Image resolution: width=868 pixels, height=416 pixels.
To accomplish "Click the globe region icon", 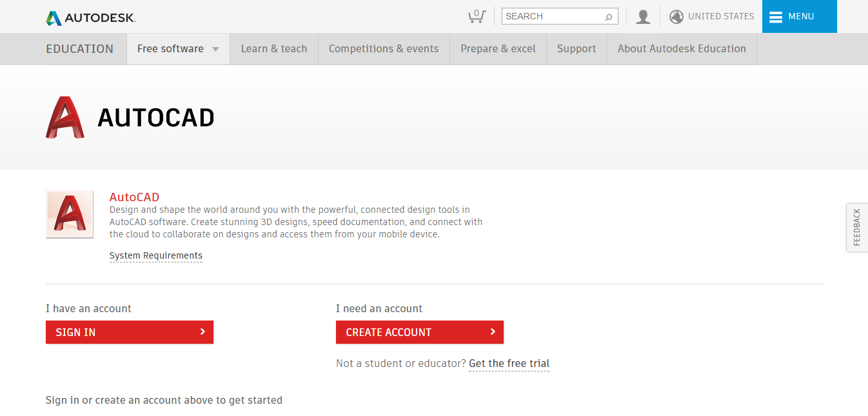I will click(676, 17).
